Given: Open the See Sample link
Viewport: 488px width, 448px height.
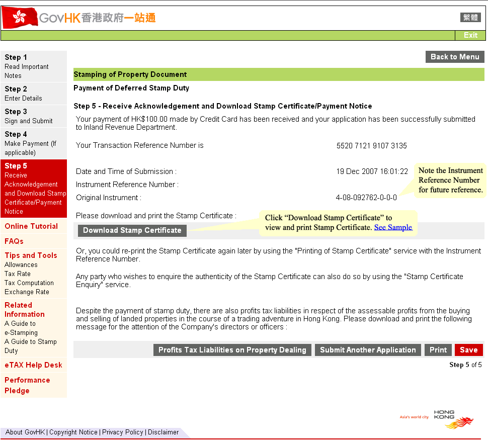Looking at the screenshot, I should [393, 227].
